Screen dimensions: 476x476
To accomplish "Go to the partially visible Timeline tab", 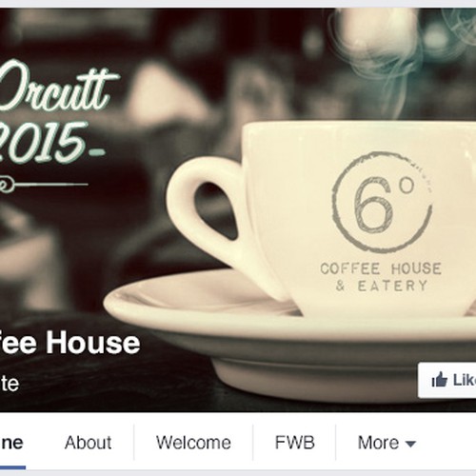I will pyautogui.click(x=11, y=443).
